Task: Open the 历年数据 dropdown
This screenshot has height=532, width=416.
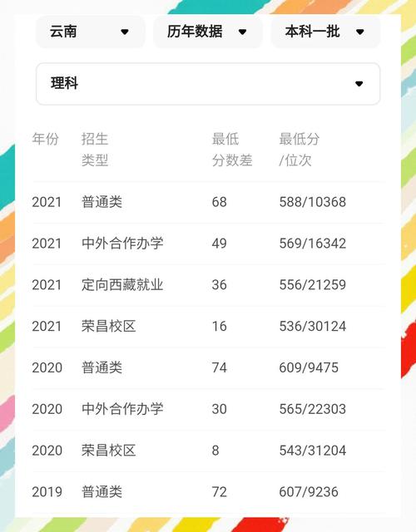Action: 208,32
